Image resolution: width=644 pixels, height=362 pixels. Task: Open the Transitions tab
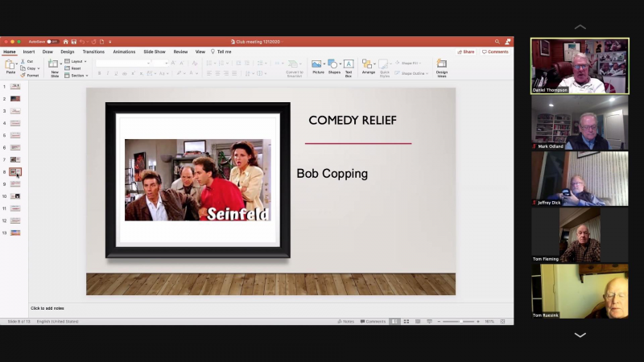pos(93,51)
